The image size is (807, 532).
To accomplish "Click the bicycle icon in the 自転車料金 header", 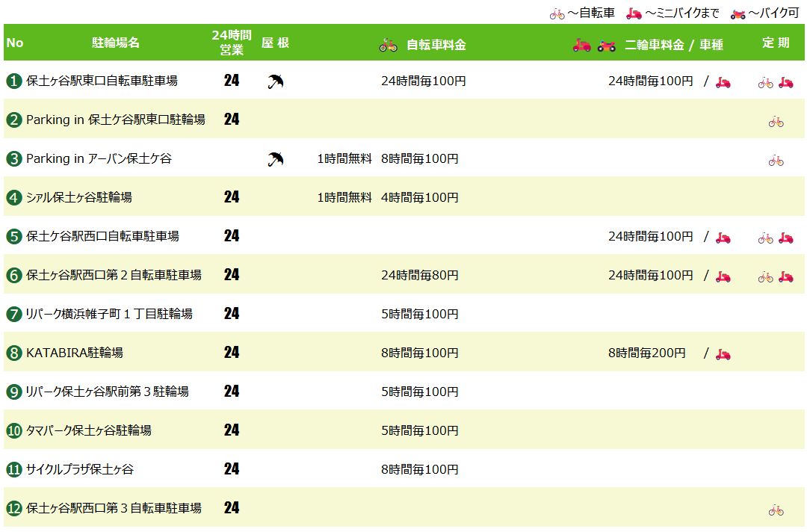I will [388, 46].
